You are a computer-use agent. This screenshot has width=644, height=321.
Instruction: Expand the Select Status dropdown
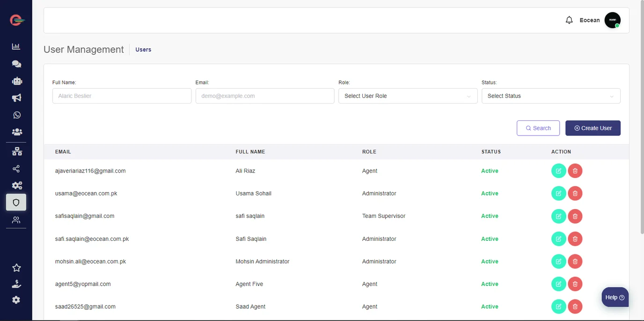tap(550, 96)
